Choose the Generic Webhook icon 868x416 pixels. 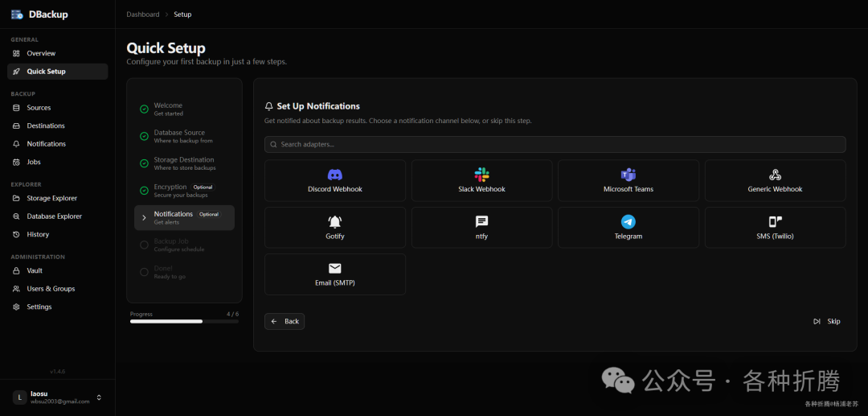[x=775, y=175]
